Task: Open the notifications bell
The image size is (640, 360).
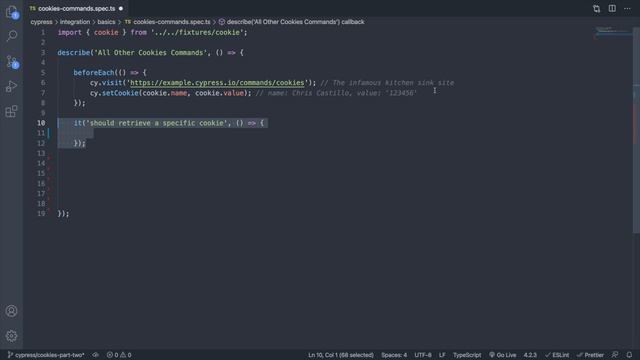Action: pyautogui.click(x=629, y=355)
